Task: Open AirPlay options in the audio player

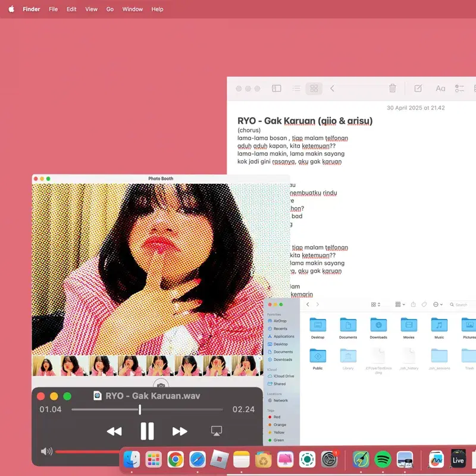Action: tap(217, 431)
